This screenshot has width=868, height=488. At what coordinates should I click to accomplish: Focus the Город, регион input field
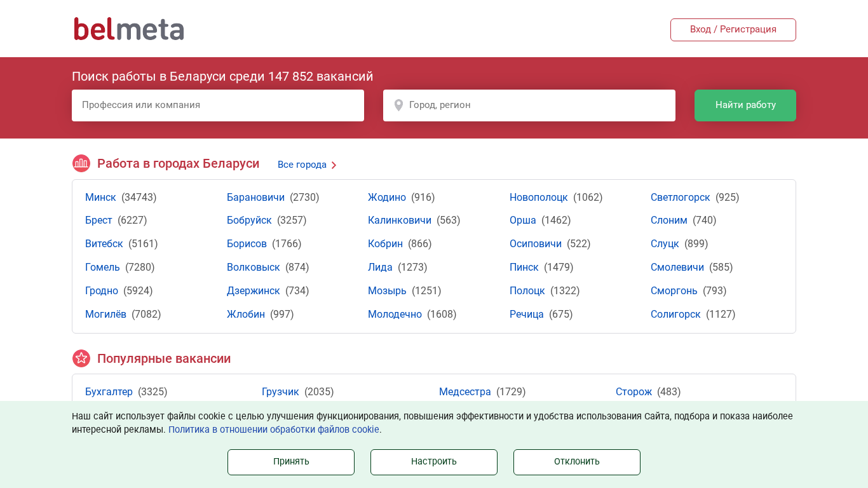pos(529,105)
